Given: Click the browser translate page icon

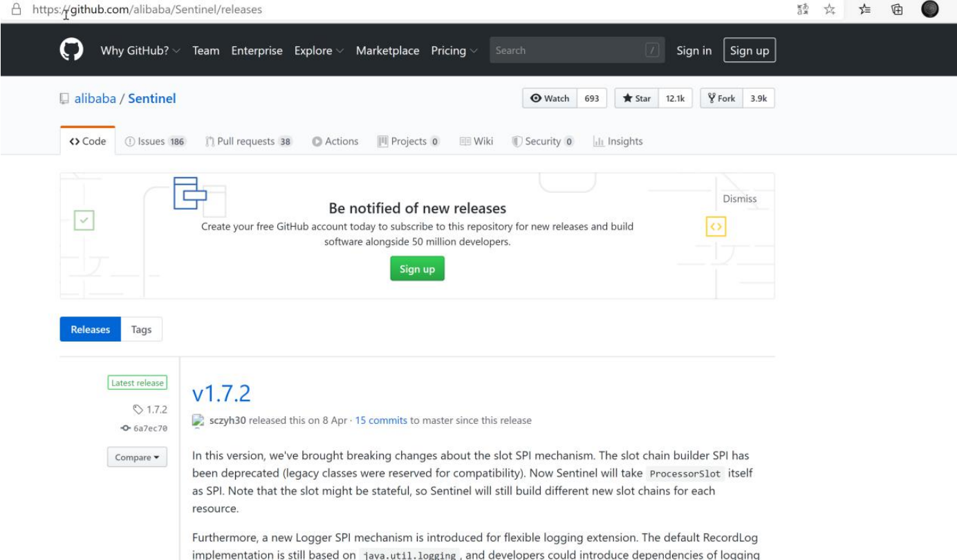Looking at the screenshot, I should click(x=803, y=10).
